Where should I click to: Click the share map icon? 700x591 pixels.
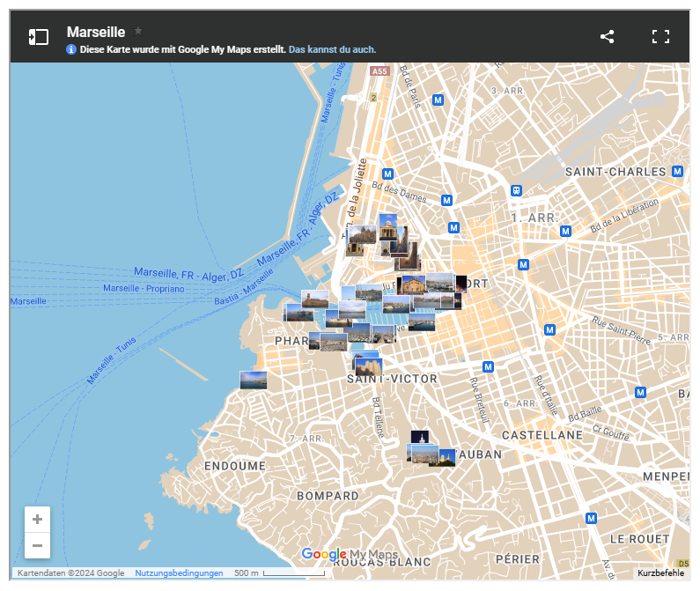click(607, 37)
